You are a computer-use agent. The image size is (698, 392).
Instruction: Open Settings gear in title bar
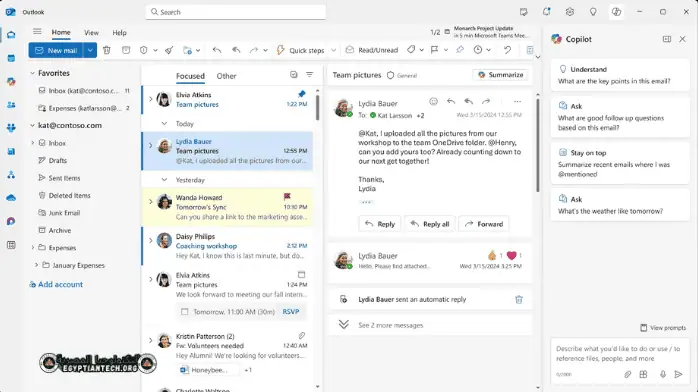point(570,12)
